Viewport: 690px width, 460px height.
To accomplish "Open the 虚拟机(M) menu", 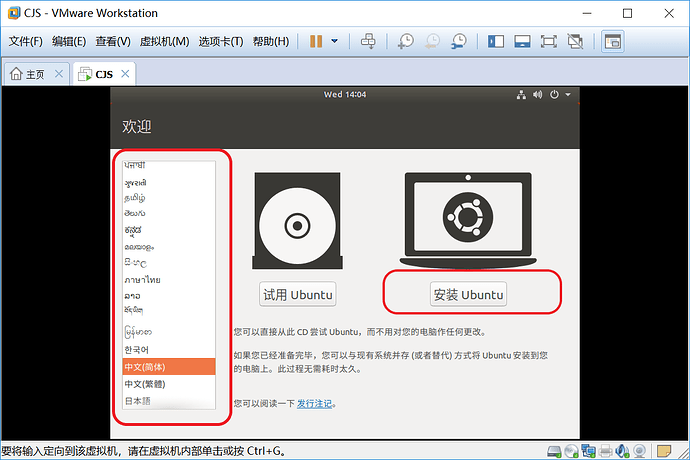I will point(164,41).
